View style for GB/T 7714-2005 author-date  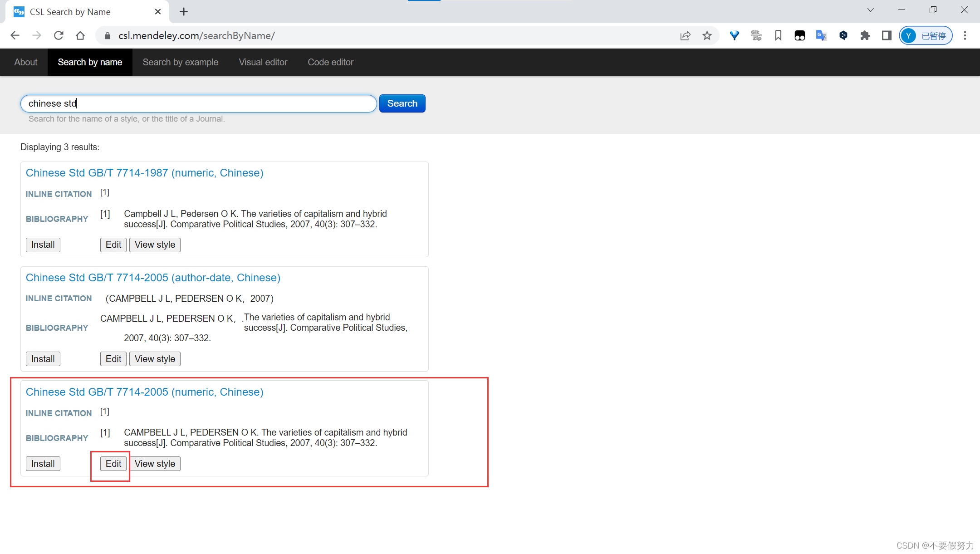pyautogui.click(x=155, y=359)
